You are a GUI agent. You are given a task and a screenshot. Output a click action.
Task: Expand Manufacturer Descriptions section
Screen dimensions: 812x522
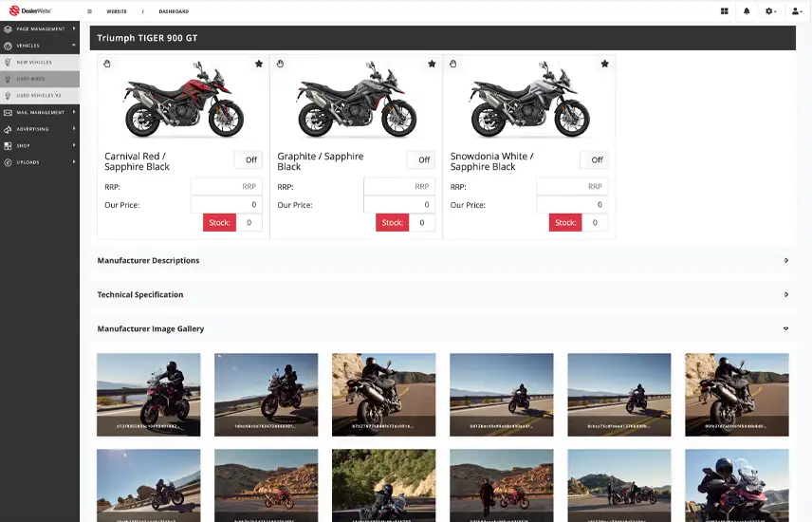tap(443, 261)
